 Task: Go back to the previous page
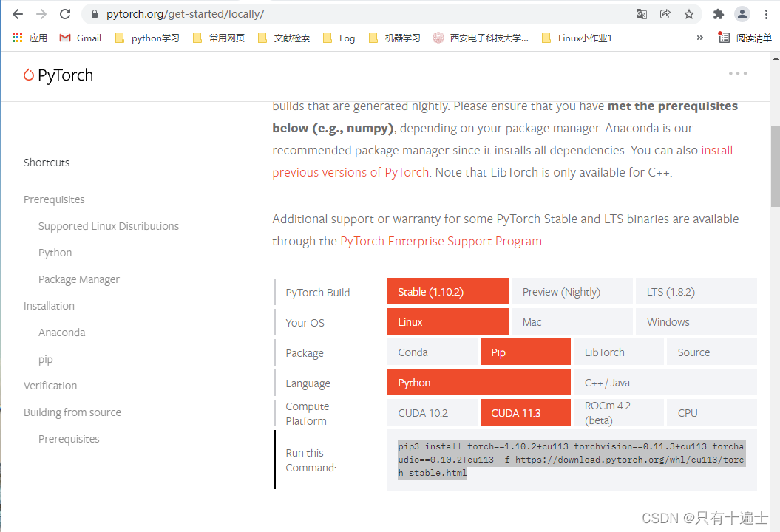tap(18, 14)
